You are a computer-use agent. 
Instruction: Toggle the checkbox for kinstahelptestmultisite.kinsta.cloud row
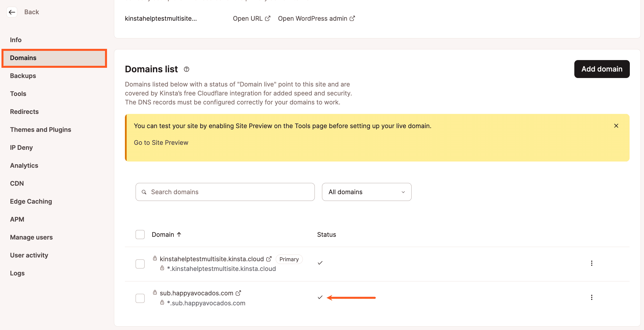point(140,263)
